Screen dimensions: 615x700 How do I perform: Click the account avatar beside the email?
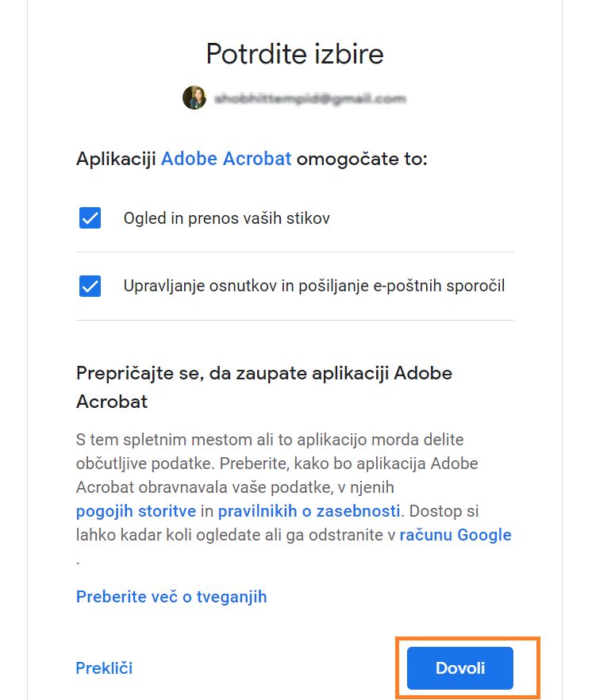pyautogui.click(x=193, y=98)
